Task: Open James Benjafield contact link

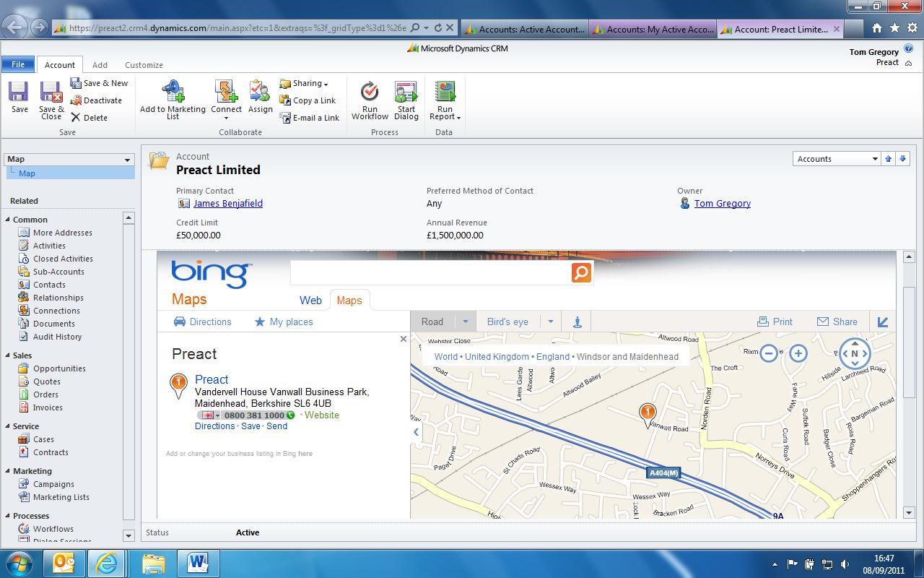Action: 228,204
